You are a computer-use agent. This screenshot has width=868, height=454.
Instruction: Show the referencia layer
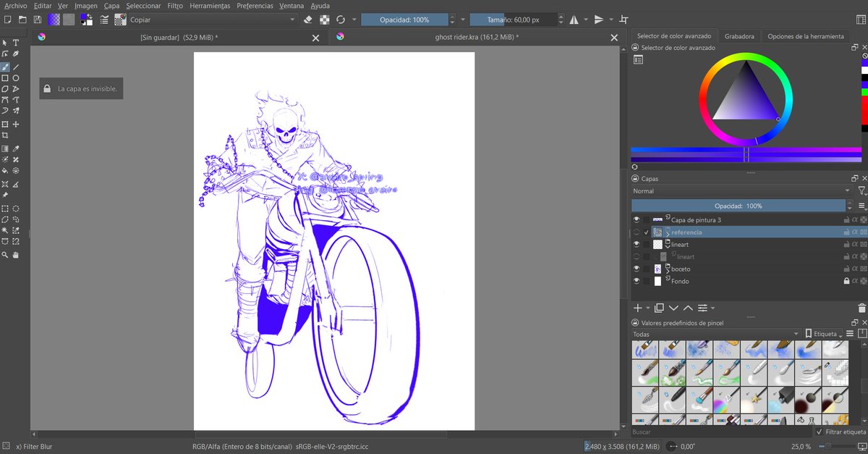637,232
